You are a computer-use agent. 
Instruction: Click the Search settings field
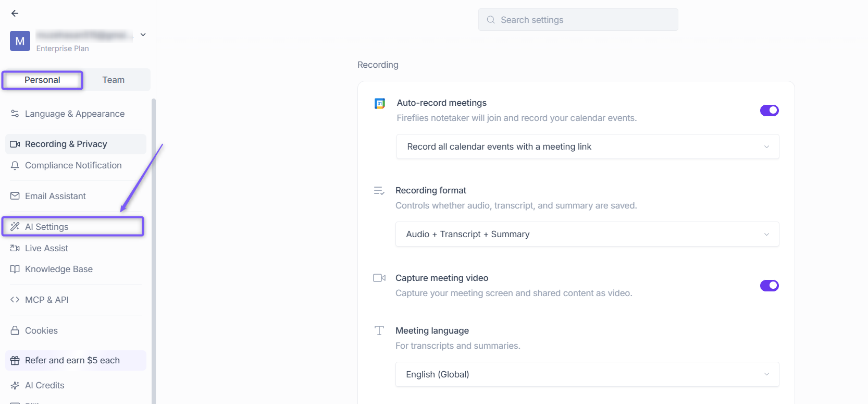point(578,20)
